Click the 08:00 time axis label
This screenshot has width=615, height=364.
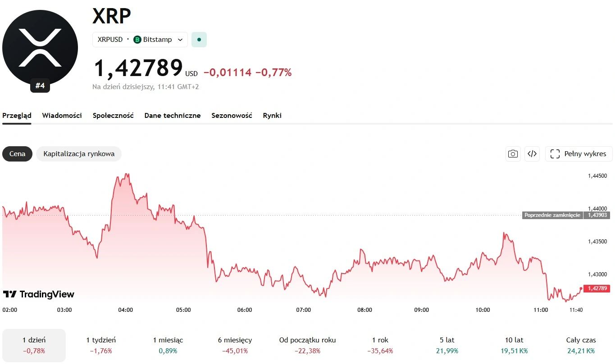[x=364, y=310]
